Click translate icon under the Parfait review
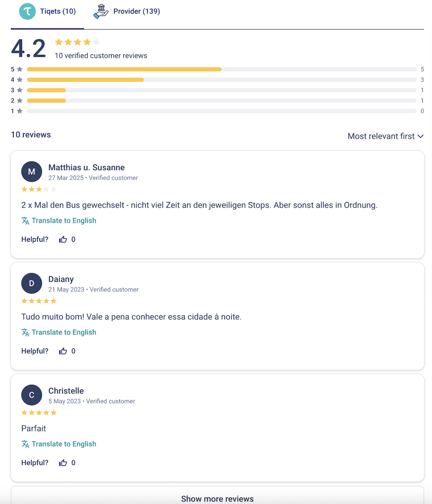432x504 pixels. point(25,444)
